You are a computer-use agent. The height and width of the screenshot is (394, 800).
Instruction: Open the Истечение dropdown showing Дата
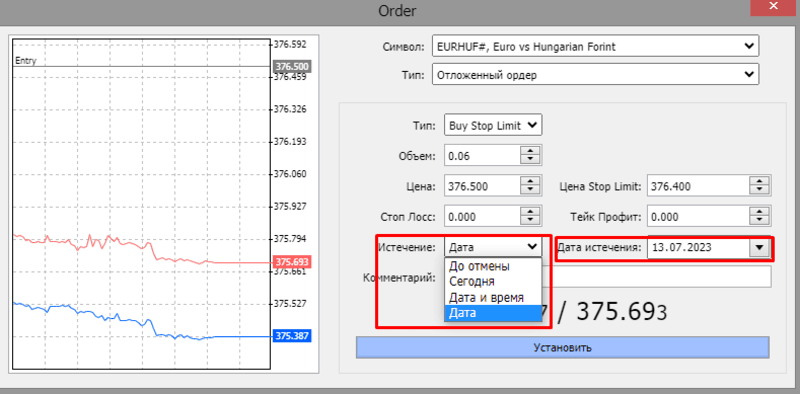click(493, 248)
